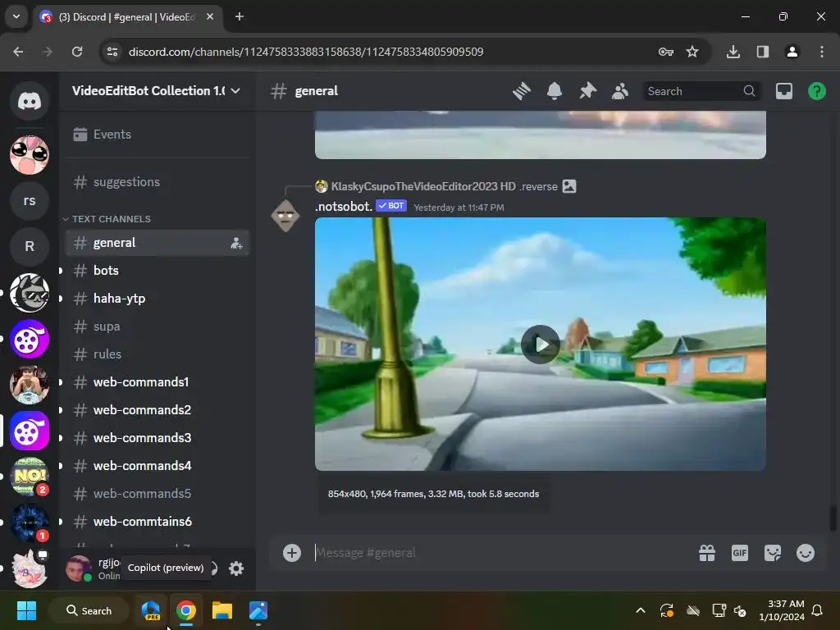Switch to the bots channel
The image size is (840, 630).
(x=157, y=271)
